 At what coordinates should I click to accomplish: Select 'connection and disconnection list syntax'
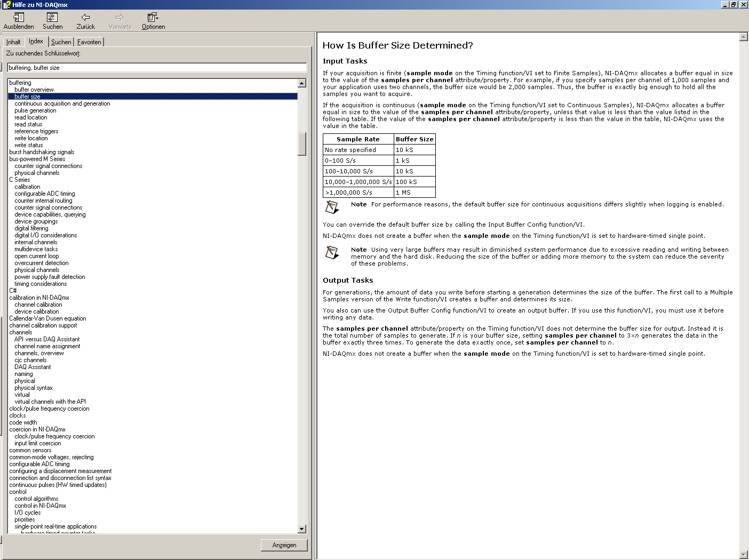click(60, 478)
